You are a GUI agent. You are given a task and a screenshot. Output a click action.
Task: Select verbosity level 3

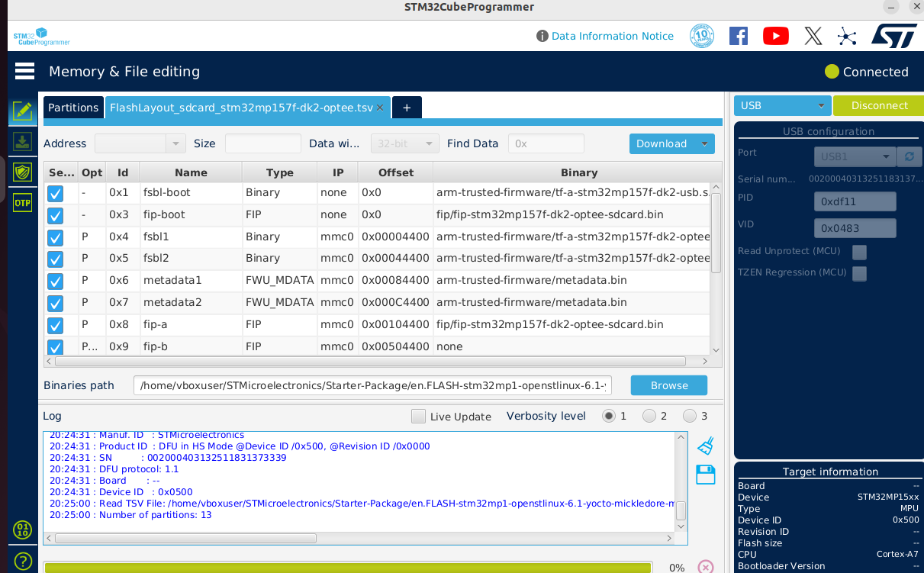[688, 416]
